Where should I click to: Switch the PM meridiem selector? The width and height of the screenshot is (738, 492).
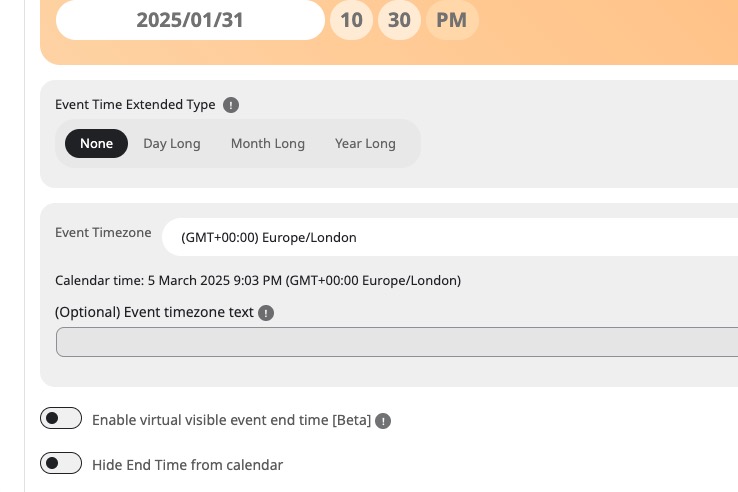(x=452, y=20)
